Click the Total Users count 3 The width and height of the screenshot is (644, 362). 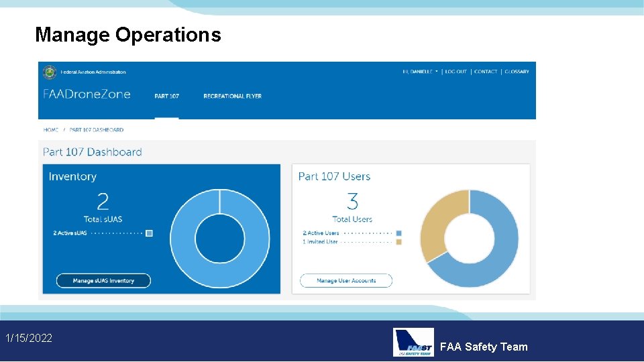point(352,202)
